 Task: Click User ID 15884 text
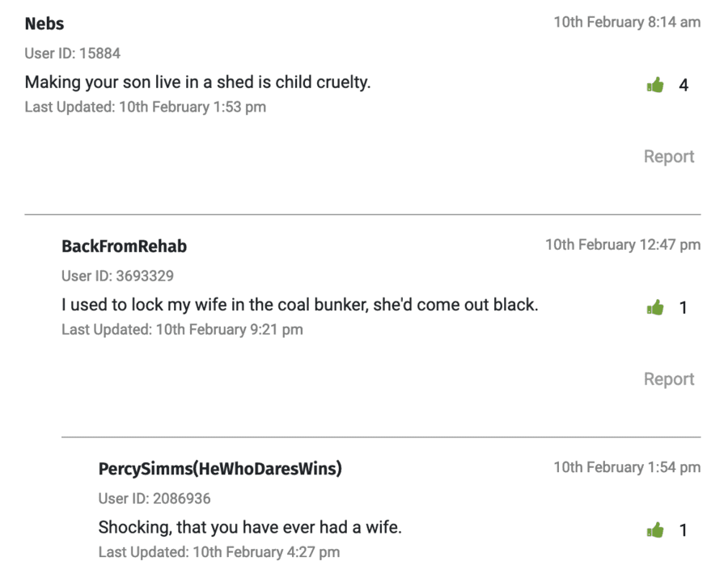[73, 53]
